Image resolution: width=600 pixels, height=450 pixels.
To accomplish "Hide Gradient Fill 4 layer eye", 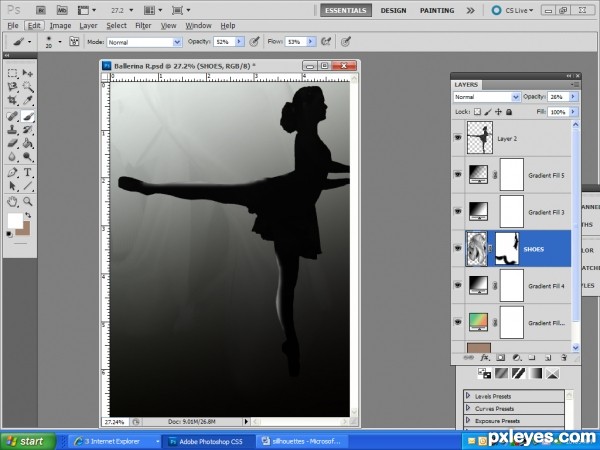I will pos(458,285).
